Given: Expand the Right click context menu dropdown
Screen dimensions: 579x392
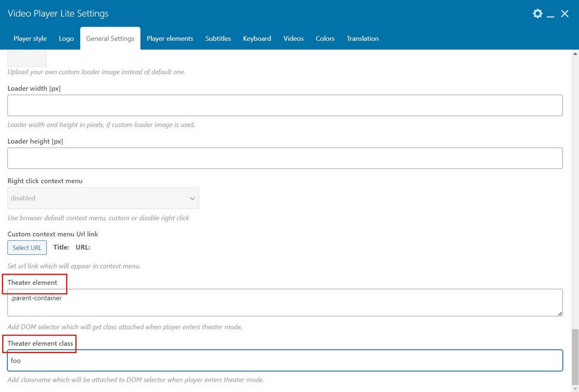Looking at the screenshot, I should (103, 198).
